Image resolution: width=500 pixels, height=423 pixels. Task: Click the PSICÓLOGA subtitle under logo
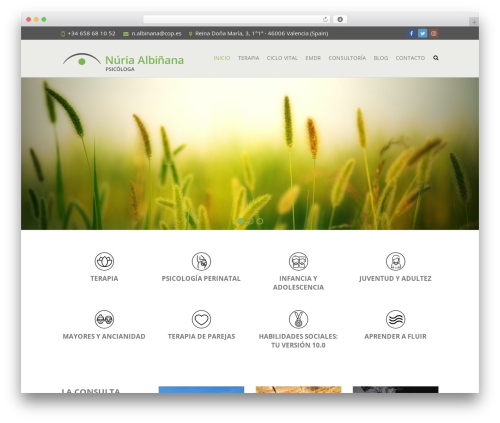coord(120,69)
